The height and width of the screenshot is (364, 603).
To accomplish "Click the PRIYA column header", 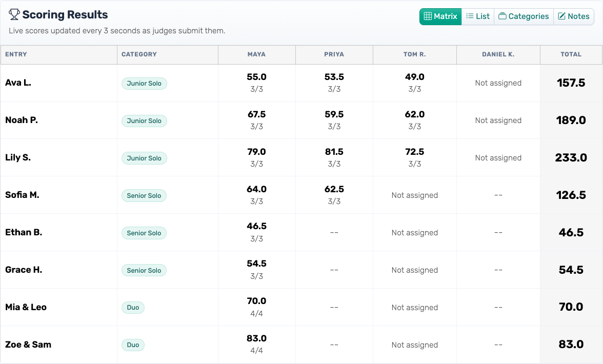I will (334, 54).
